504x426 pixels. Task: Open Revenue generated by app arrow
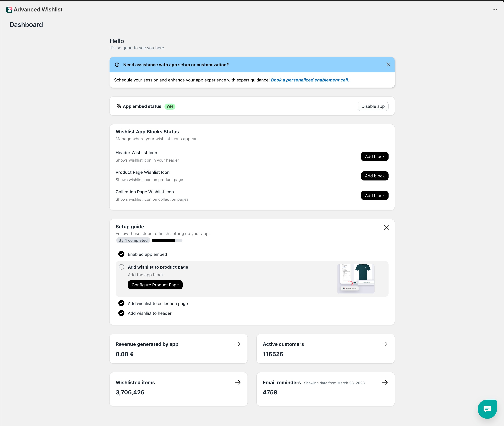tap(238, 344)
